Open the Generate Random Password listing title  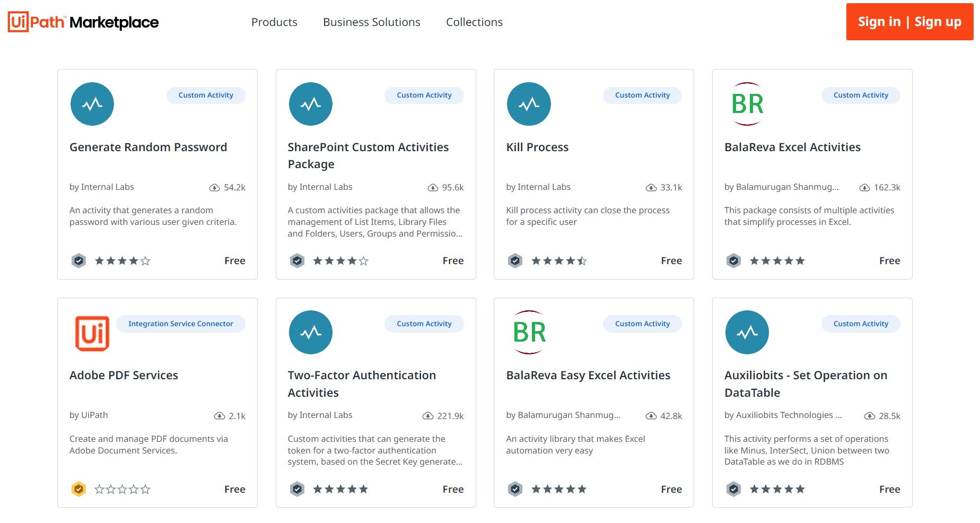pyautogui.click(x=148, y=147)
